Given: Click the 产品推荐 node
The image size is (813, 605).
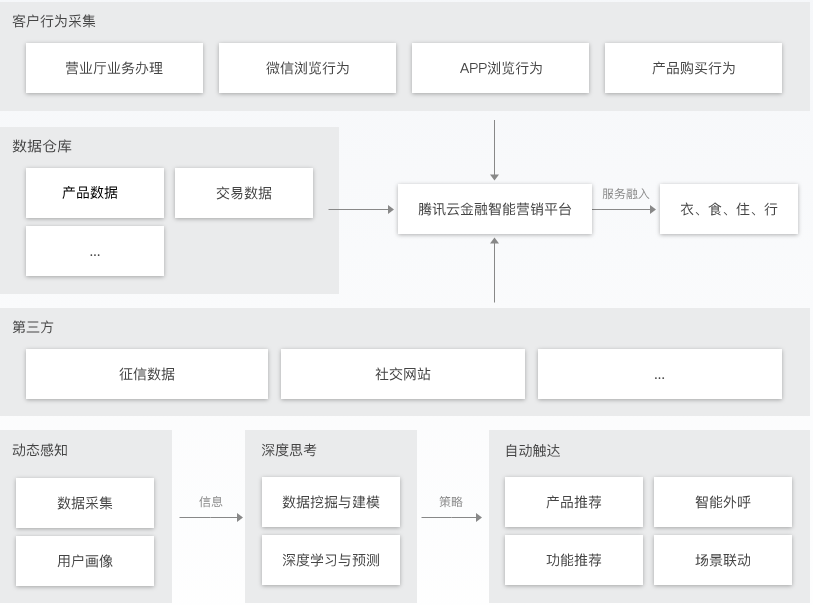Looking at the screenshot, I should pos(573,503).
